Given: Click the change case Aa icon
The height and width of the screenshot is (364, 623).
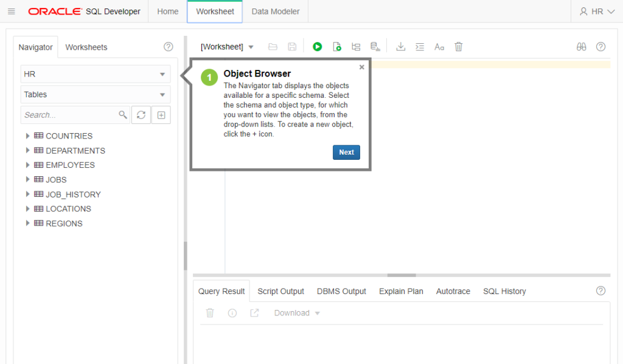Looking at the screenshot, I should pyautogui.click(x=439, y=47).
